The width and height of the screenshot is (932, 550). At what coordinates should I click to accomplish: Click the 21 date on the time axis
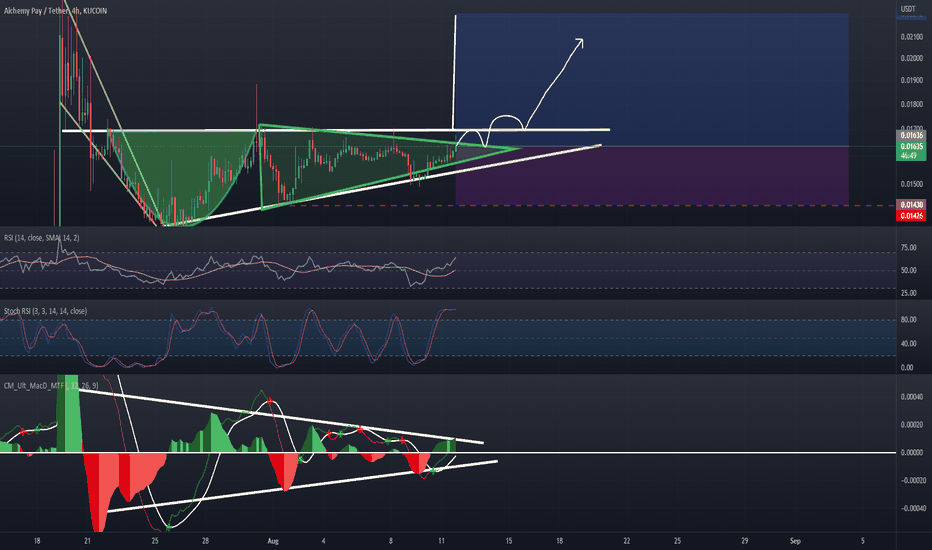[x=87, y=541]
